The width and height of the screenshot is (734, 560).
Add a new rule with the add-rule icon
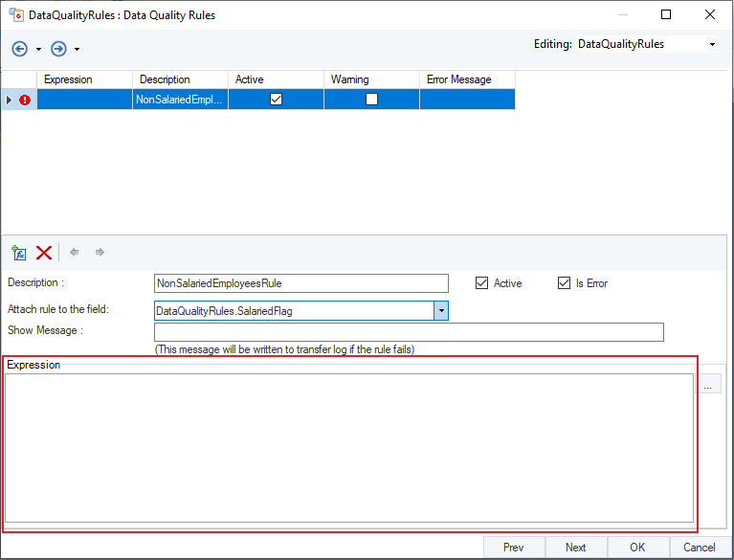(x=19, y=253)
